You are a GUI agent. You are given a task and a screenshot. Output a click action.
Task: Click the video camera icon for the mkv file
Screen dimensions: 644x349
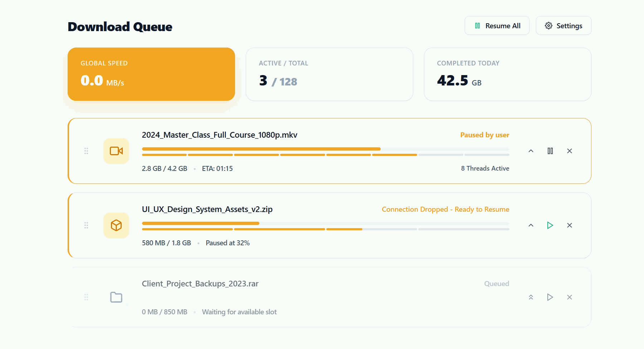pos(116,151)
